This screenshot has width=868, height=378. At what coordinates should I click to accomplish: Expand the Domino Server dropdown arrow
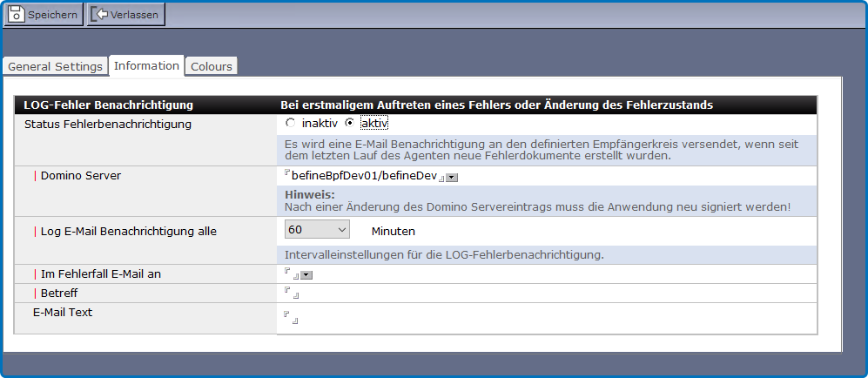452,178
